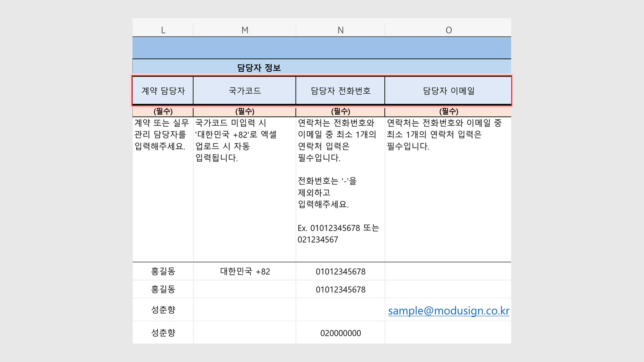Click the 020000000 phone number cell
This screenshot has width=644, height=362.
340,333
